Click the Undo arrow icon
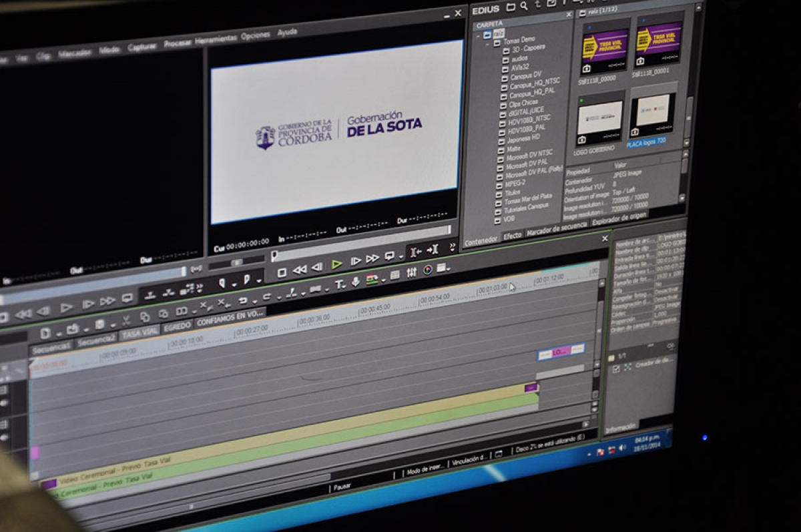 click(244, 301)
